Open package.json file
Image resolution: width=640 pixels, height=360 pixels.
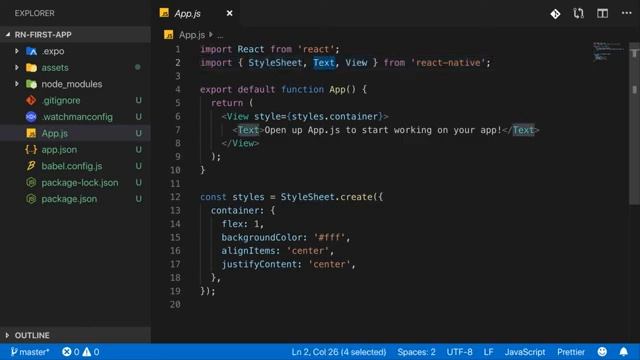coord(69,199)
